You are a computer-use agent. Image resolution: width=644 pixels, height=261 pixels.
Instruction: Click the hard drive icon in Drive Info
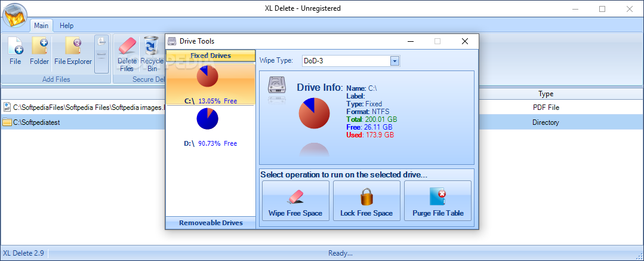(x=276, y=84)
